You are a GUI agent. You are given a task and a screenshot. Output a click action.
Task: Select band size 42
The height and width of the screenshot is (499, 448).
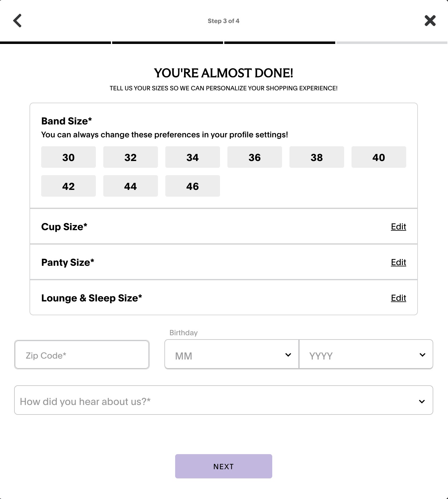[x=68, y=186]
